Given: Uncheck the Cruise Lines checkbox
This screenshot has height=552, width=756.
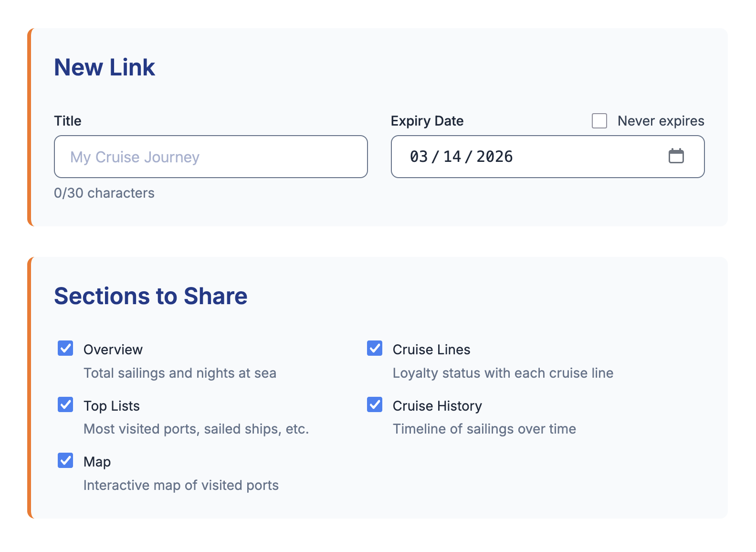Looking at the screenshot, I should tap(375, 349).
